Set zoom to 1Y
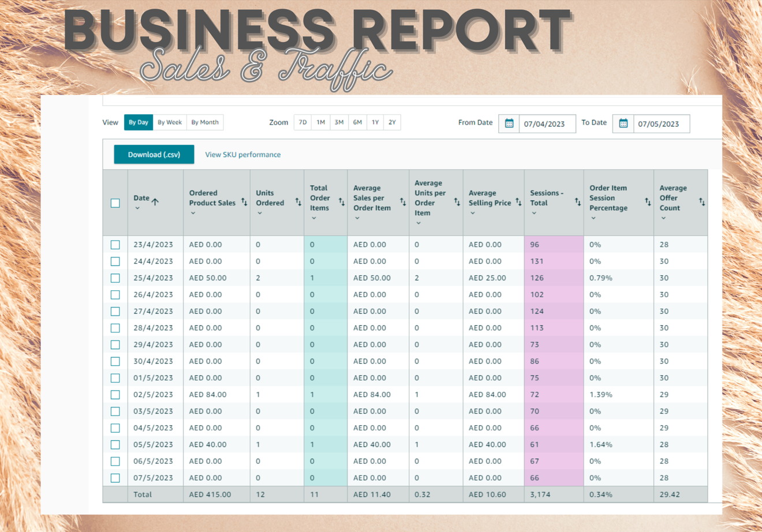Screen dimensions: 762x532 click(x=375, y=122)
